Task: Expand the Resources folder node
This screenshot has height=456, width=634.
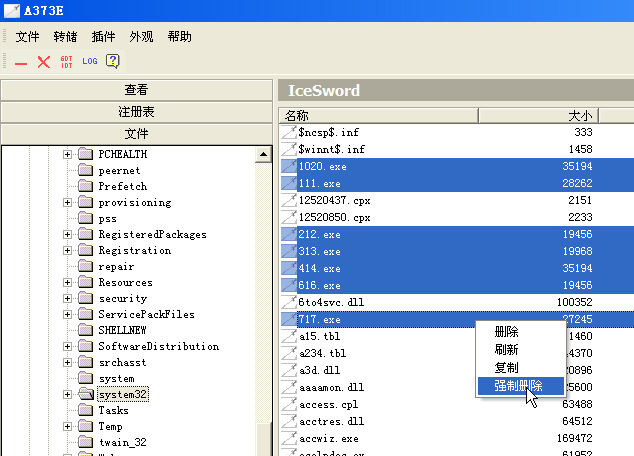Action: 68,283
